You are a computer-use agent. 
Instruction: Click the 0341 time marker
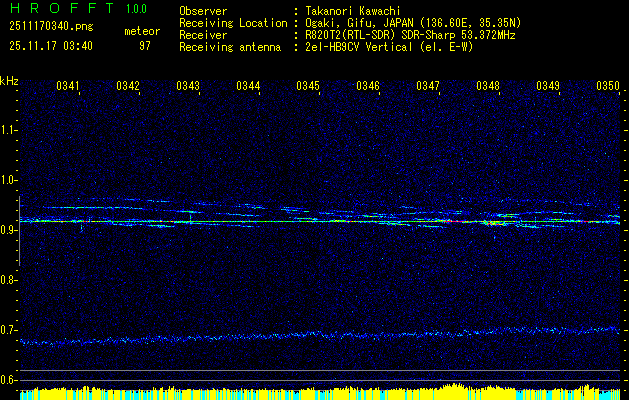coord(69,87)
